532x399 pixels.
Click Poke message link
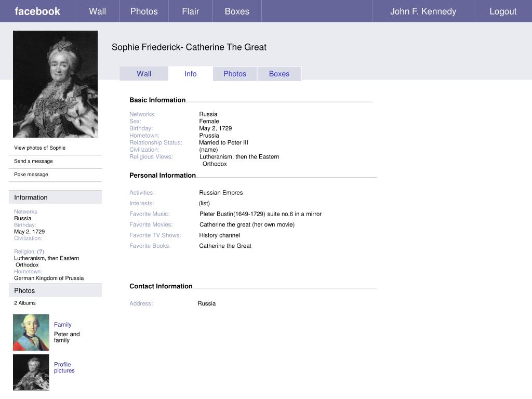tap(31, 174)
